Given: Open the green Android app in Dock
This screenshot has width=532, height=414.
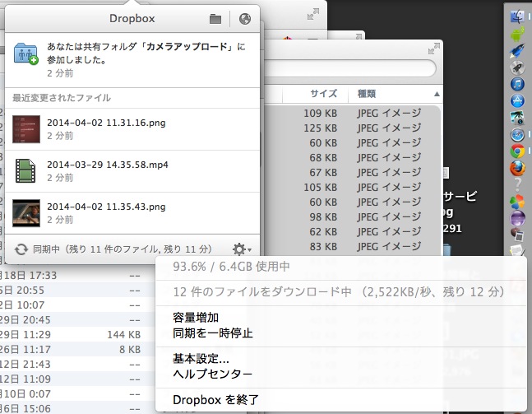Looking at the screenshot, I should pyautogui.click(x=517, y=34).
